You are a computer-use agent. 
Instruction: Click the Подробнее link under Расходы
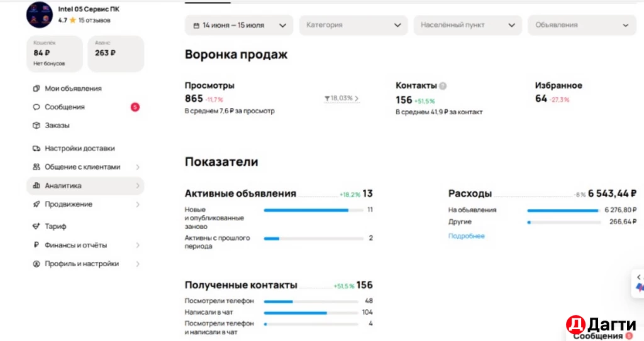tap(466, 236)
